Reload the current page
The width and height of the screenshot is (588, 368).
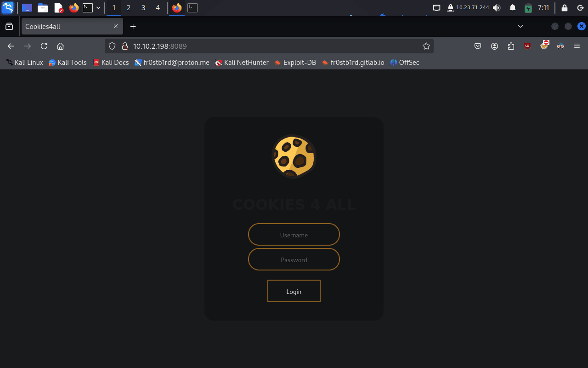44,46
